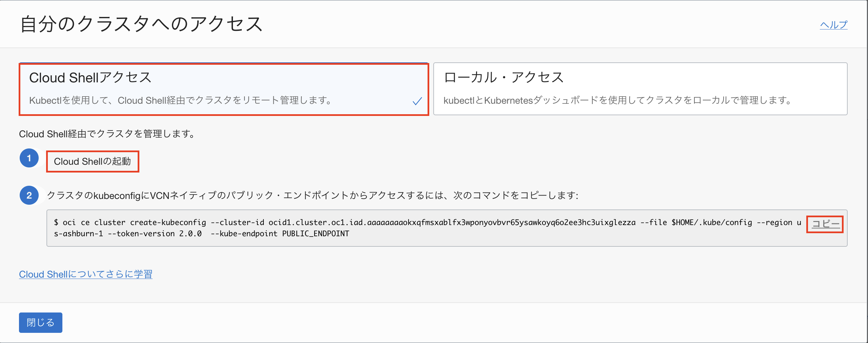Viewport: 868px width, 343px height.
Task: Click the 自分のクラスタへのアクセス dialog title
Action: point(142,24)
